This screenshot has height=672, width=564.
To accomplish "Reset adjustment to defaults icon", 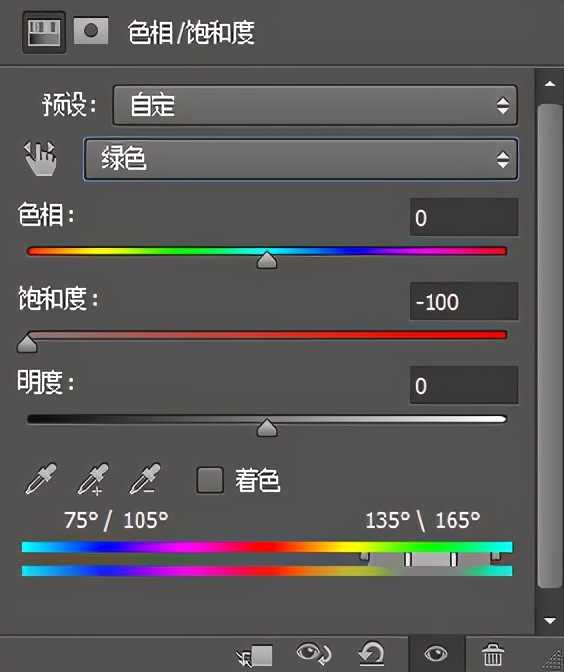I will [x=371, y=654].
